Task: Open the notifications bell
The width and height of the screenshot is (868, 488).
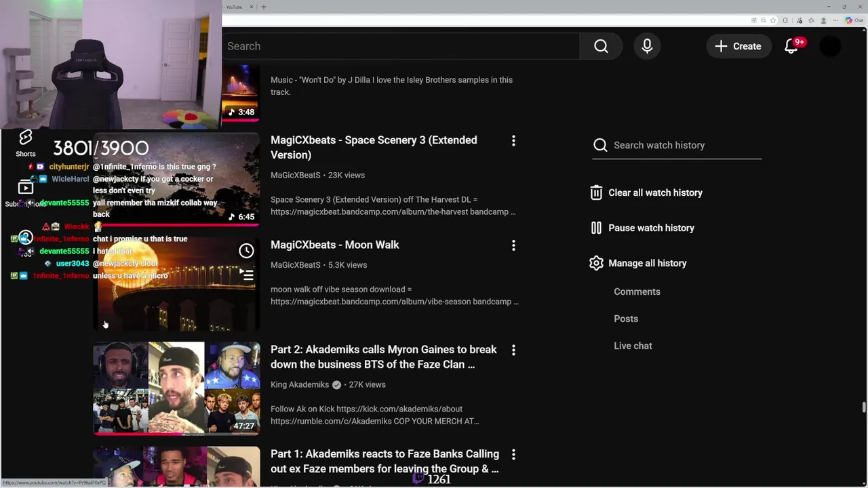Action: pyautogui.click(x=791, y=46)
